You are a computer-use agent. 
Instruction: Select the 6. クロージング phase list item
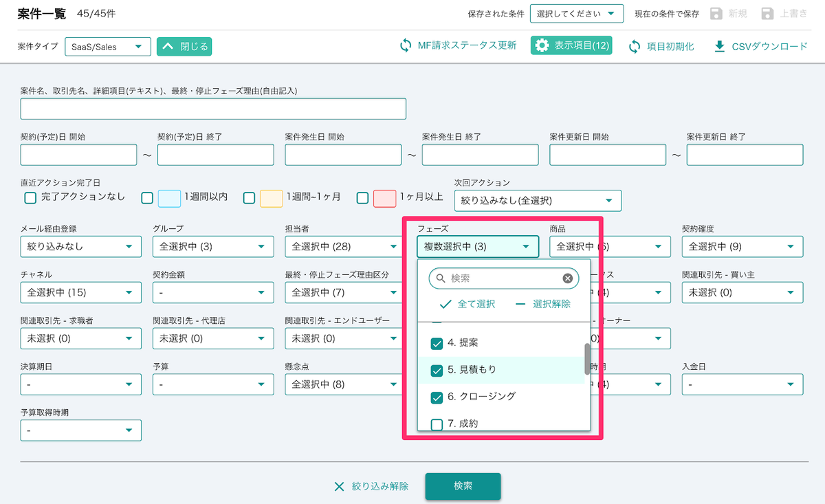click(481, 397)
